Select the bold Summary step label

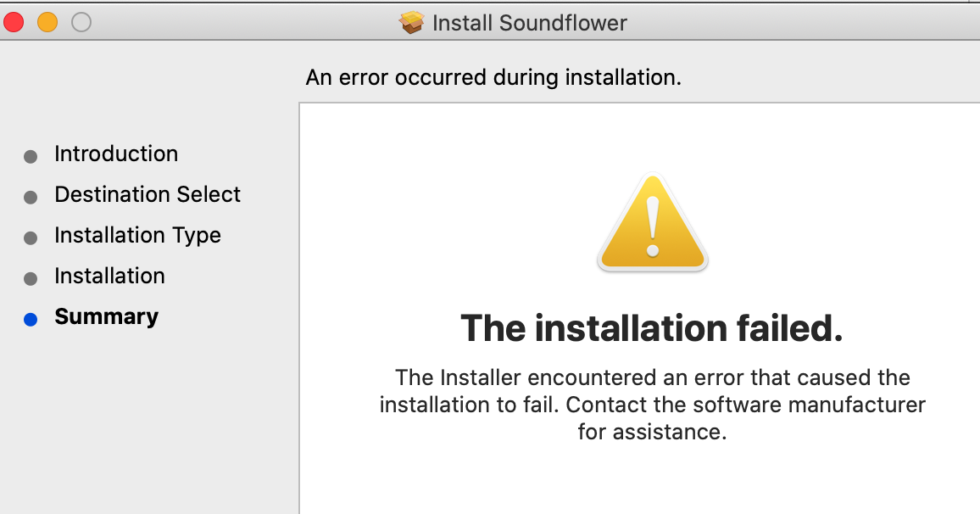(x=106, y=316)
